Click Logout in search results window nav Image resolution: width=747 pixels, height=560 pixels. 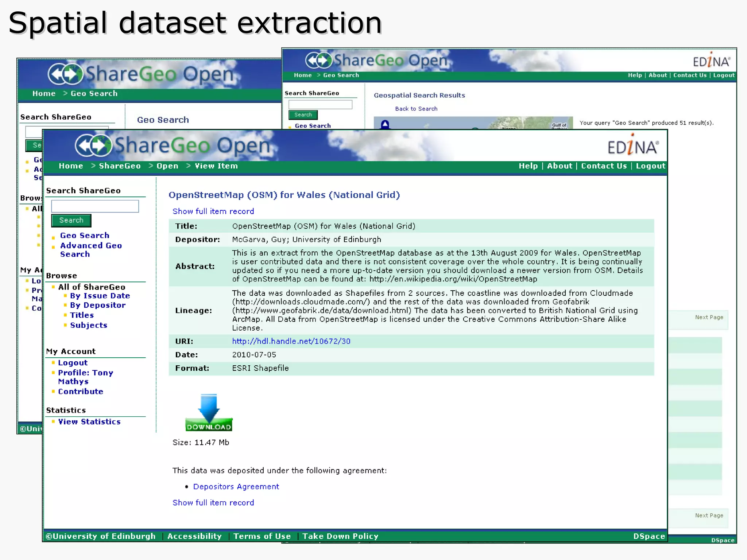tap(724, 75)
